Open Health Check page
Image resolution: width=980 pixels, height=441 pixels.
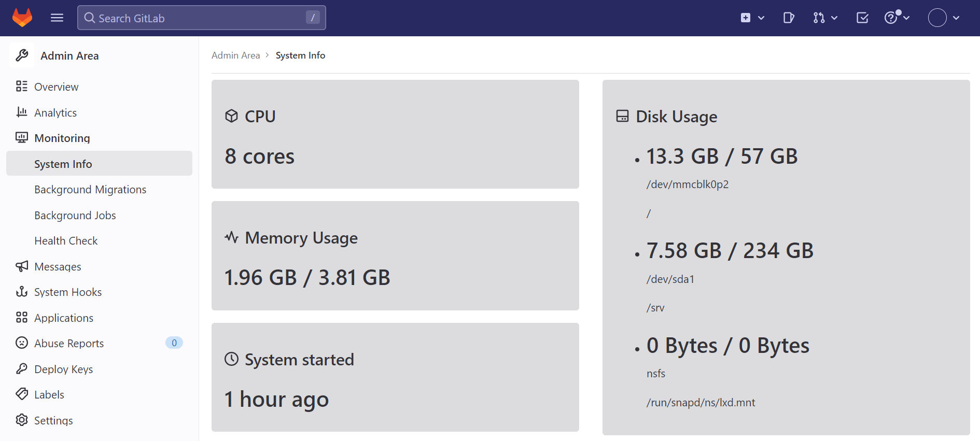[x=66, y=240]
